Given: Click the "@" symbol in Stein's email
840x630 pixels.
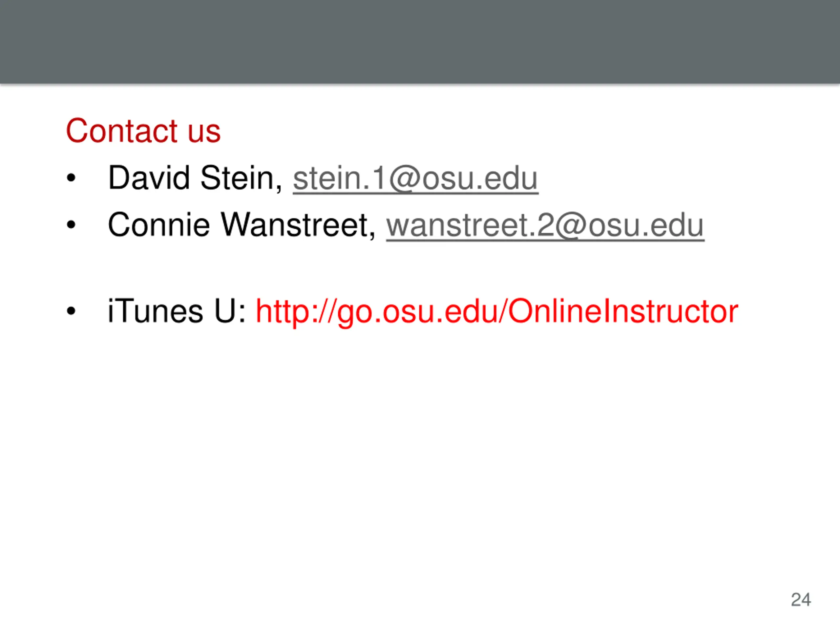Looking at the screenshot, I should click(x=406, y=179).
